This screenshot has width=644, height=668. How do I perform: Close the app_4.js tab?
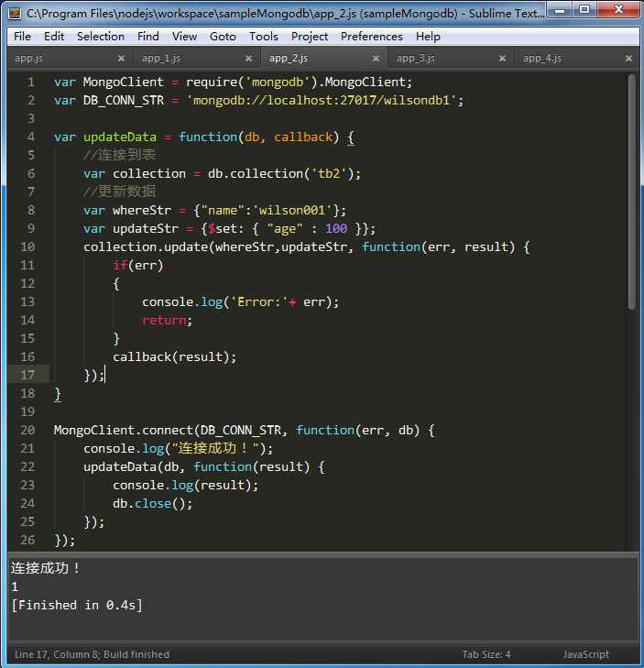click(628, 59)
